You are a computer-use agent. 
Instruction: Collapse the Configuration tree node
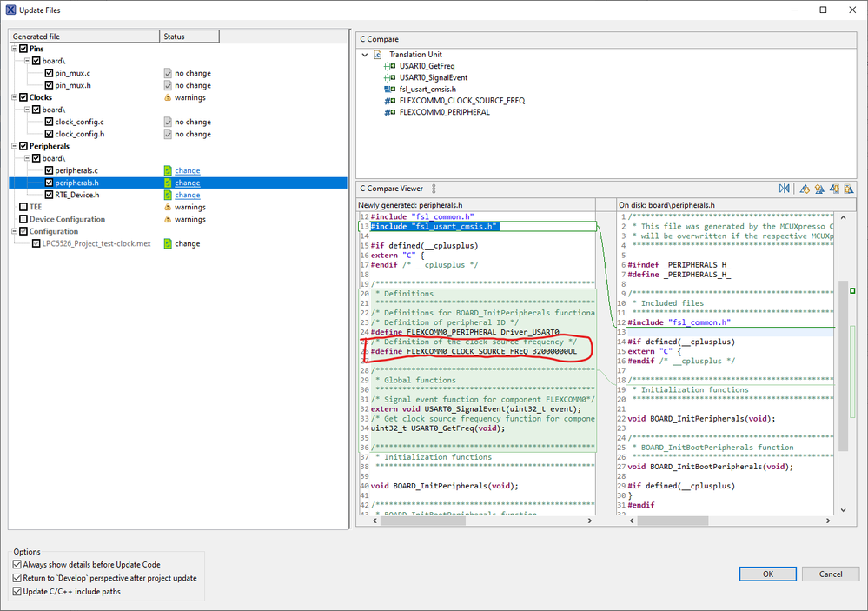click(x=15, y=231)
